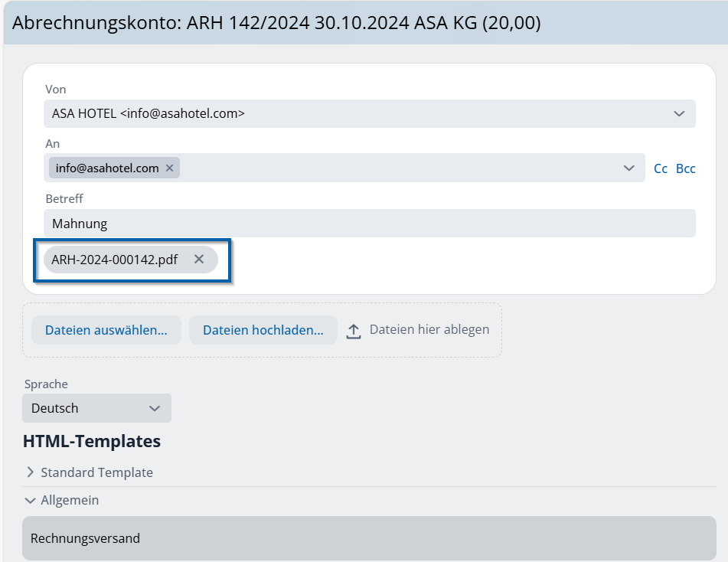Click the upload arrow icon
The height and width of the screenshot is (562, 728).
(353, 331)
